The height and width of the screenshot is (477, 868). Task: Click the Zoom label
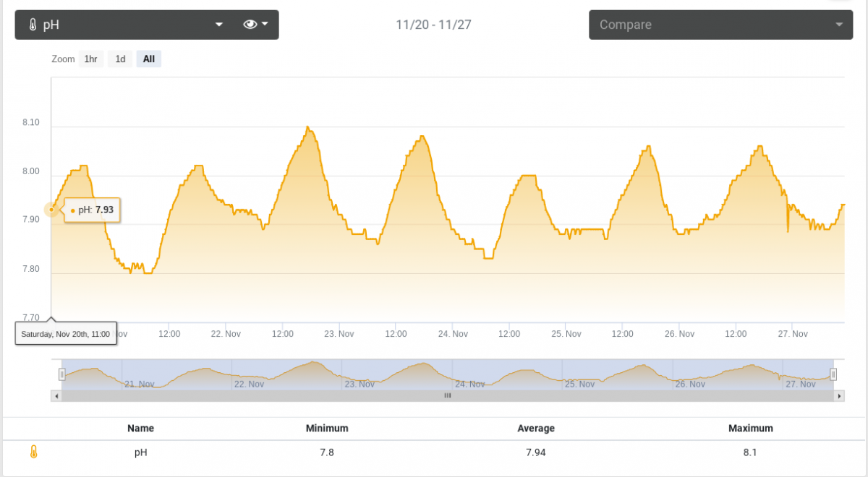click(x=63, y=59)
